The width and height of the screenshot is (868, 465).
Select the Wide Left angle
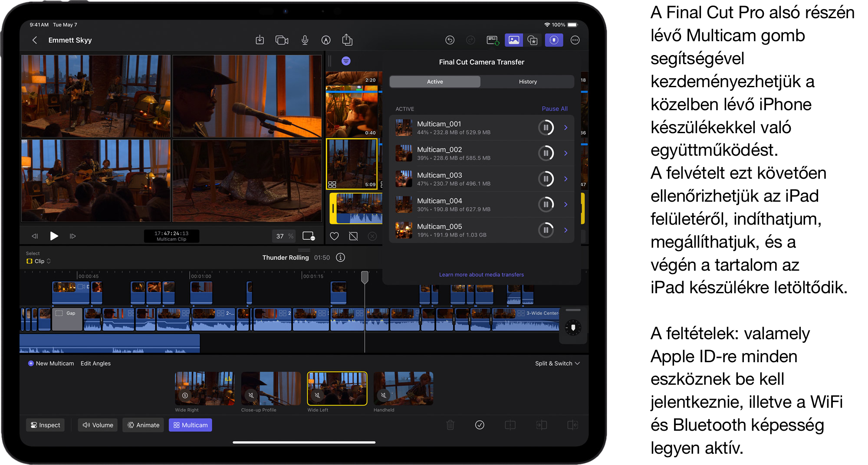point(337,389)
